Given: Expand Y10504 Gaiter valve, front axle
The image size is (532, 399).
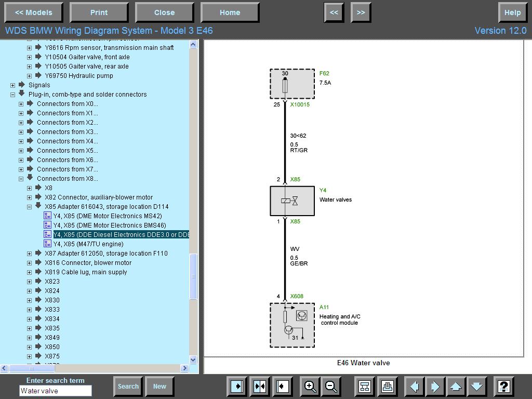Looking at the screenshot, I should (x=30, y=57).
